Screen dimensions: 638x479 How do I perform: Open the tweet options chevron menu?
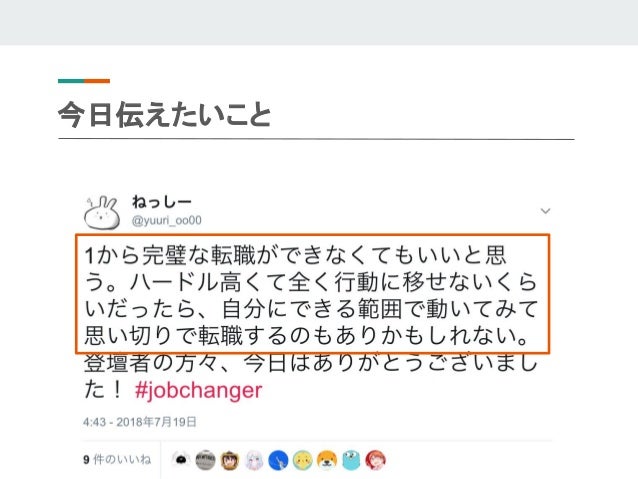(545, 211)
